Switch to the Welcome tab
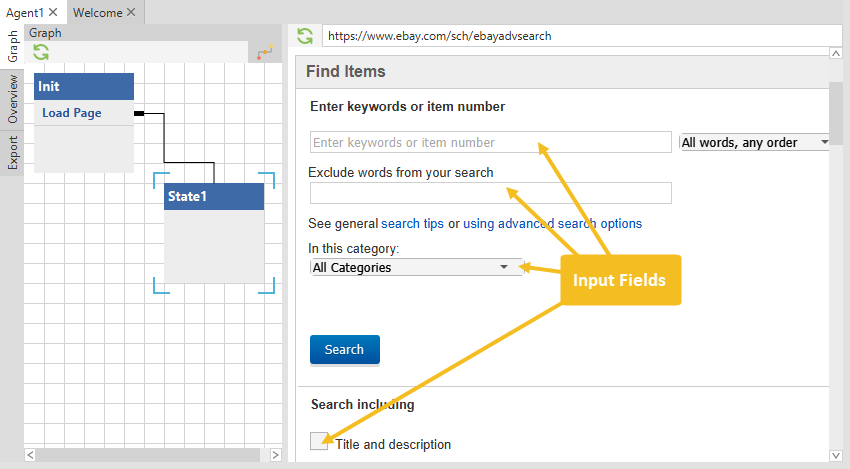 click(x=98, y=12)
